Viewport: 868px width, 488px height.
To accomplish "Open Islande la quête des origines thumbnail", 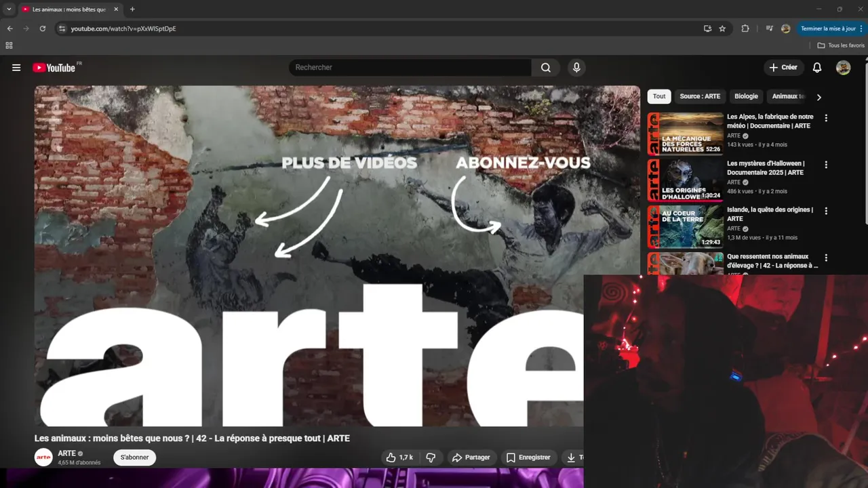I will pos(686,227).
